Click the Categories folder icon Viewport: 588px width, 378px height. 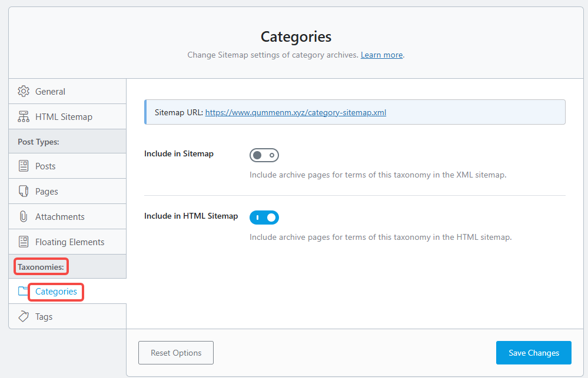[x=23, y=291]
